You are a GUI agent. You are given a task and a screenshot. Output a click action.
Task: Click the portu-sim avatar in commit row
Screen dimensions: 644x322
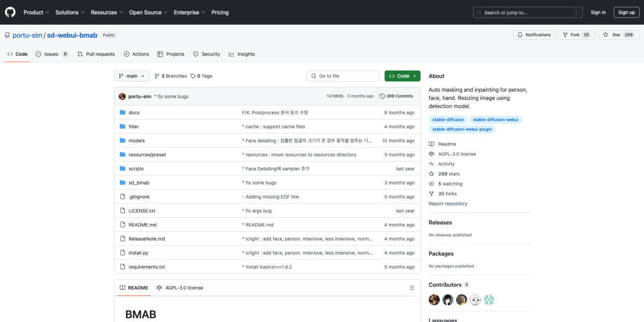[122, 96]
